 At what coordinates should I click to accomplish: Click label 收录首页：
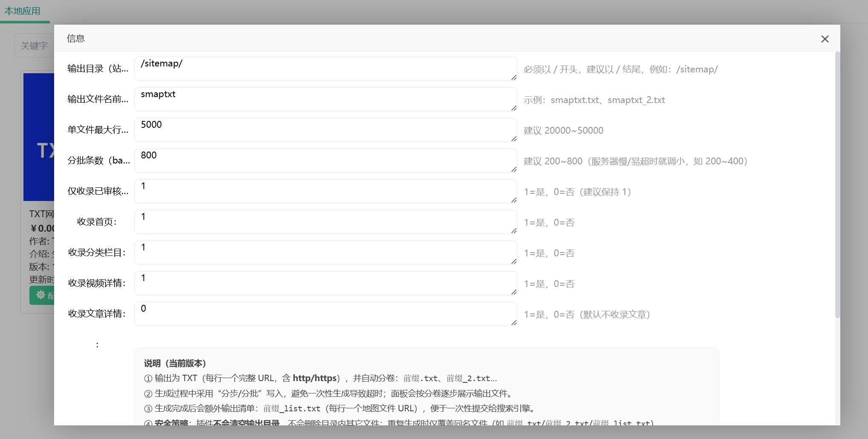click(97, 222)
